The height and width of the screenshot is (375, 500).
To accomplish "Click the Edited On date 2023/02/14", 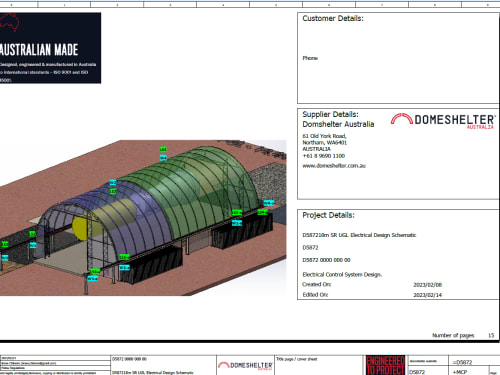I will [428, 295].
